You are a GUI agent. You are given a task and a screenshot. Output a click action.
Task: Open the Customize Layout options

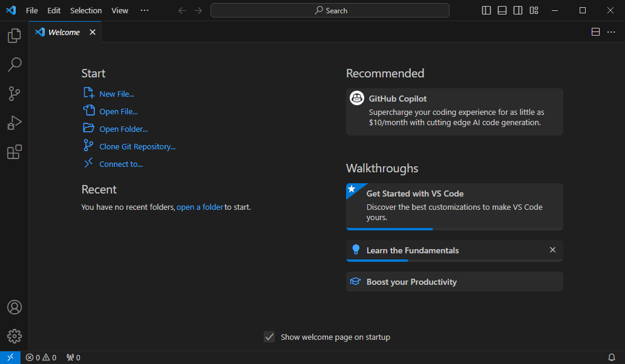[534, 10]
